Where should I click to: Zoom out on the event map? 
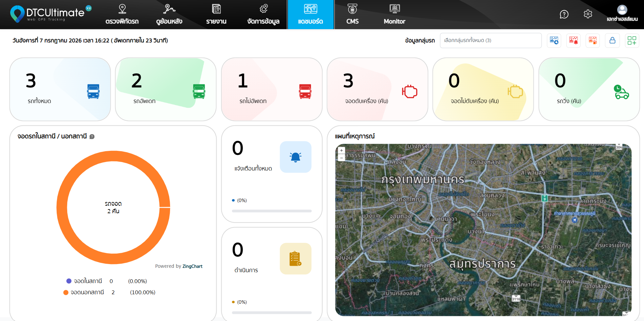pyautogui.click(x=342, y=158)
